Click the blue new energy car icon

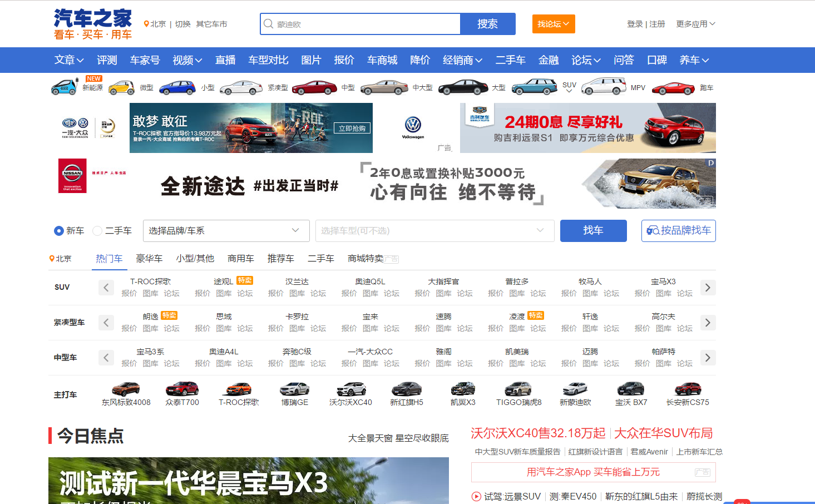[x=64, y=87]
